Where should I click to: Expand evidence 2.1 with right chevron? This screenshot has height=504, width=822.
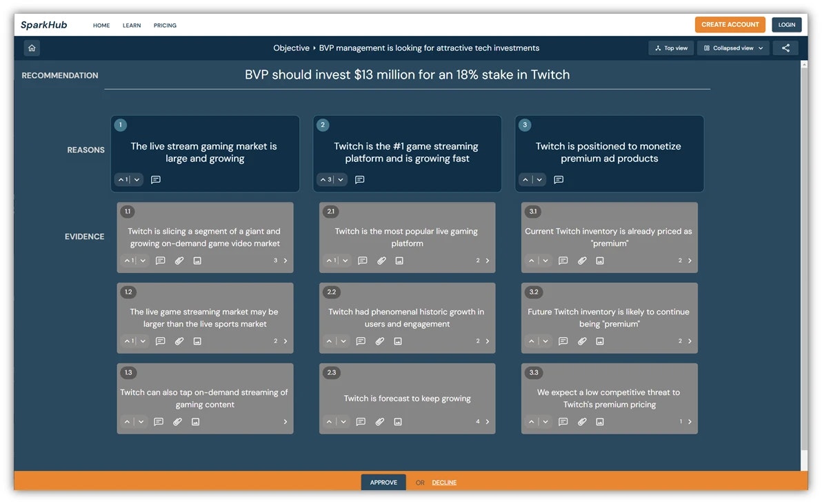pos(488,261)
